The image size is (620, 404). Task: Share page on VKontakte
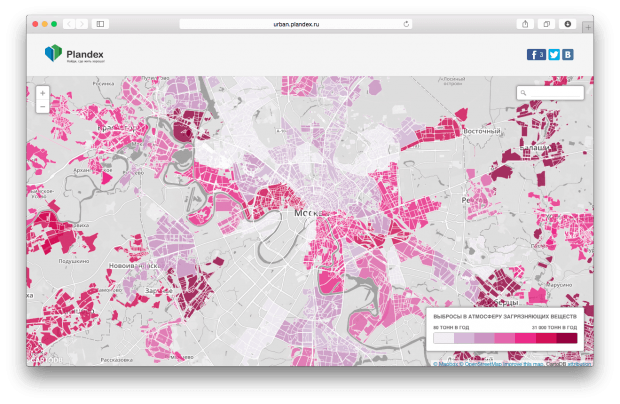(x=568, y=55)
